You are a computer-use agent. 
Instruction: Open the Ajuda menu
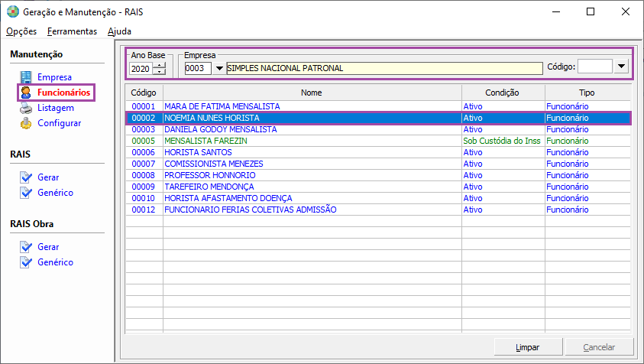pos(119,31)
